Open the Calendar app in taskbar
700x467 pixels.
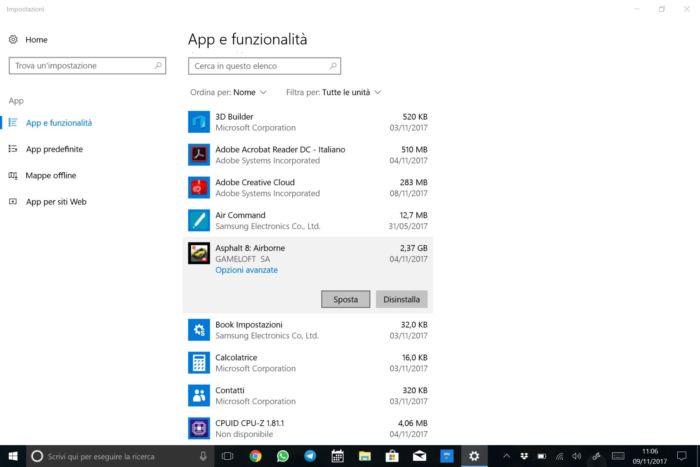pyautogui.click(x=338, y=456)
